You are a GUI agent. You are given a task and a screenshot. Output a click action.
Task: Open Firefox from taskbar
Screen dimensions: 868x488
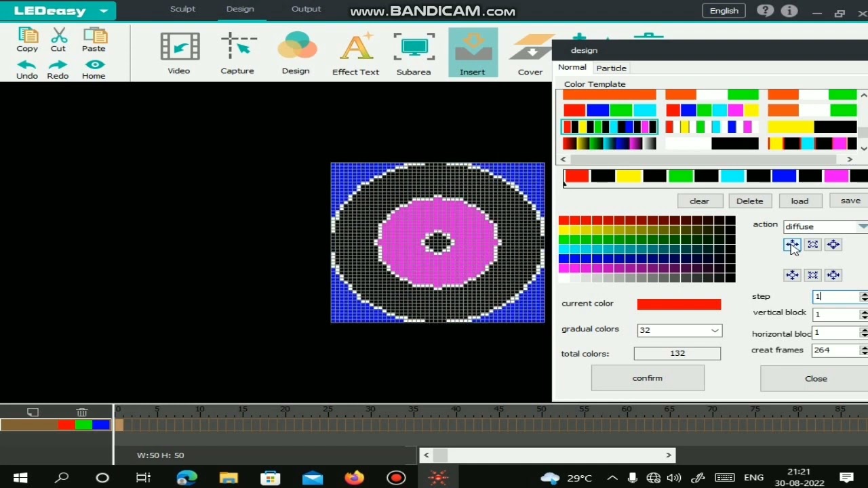354,478
